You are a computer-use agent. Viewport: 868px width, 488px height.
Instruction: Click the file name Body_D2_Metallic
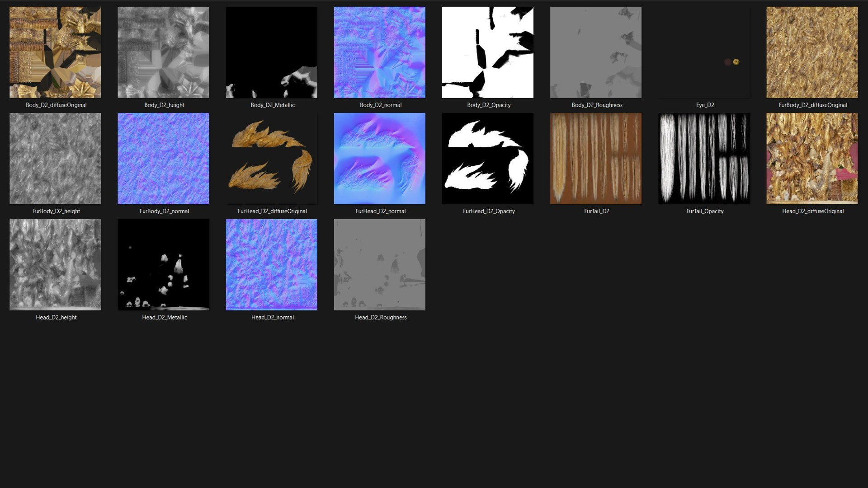(x=273, y=105)
